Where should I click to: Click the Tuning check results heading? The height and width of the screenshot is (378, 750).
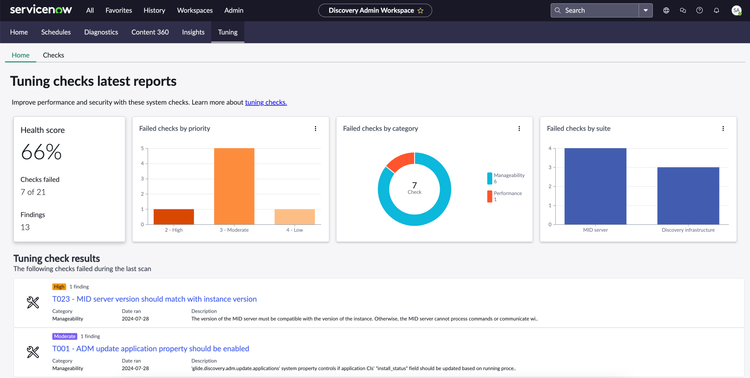tap(56, 258)
